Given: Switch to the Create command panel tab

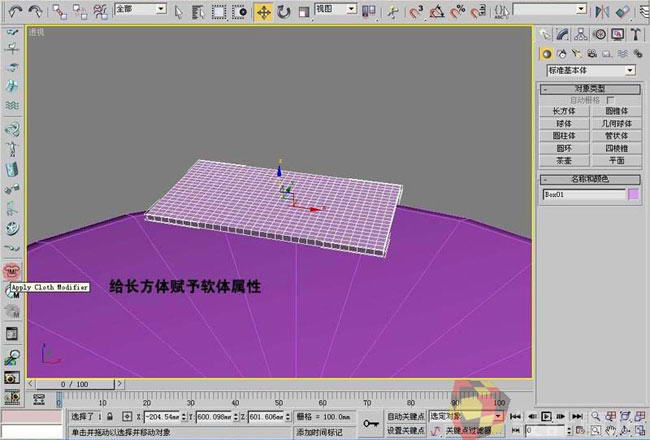Looking at the screenshot, I should [545, 34].
